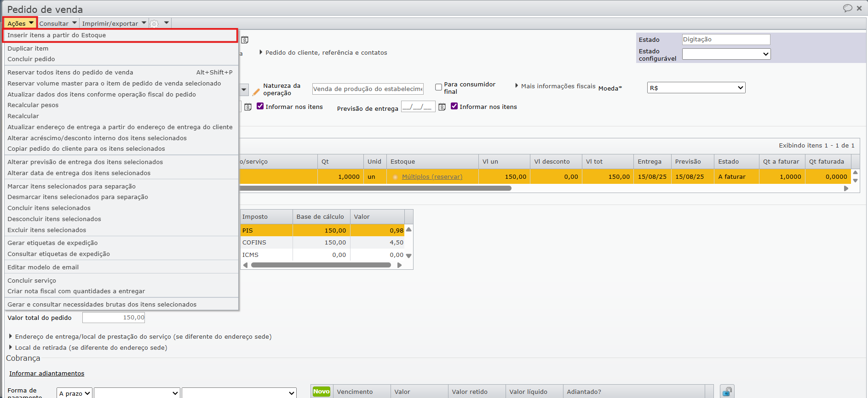Click the A faturar status cell

[x=736, y=177]
